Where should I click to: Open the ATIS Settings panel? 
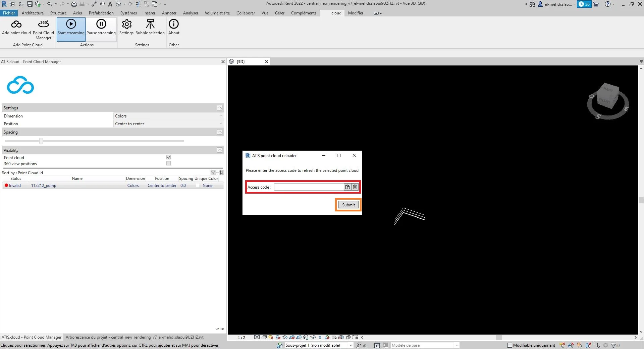[x=126, y=29]
